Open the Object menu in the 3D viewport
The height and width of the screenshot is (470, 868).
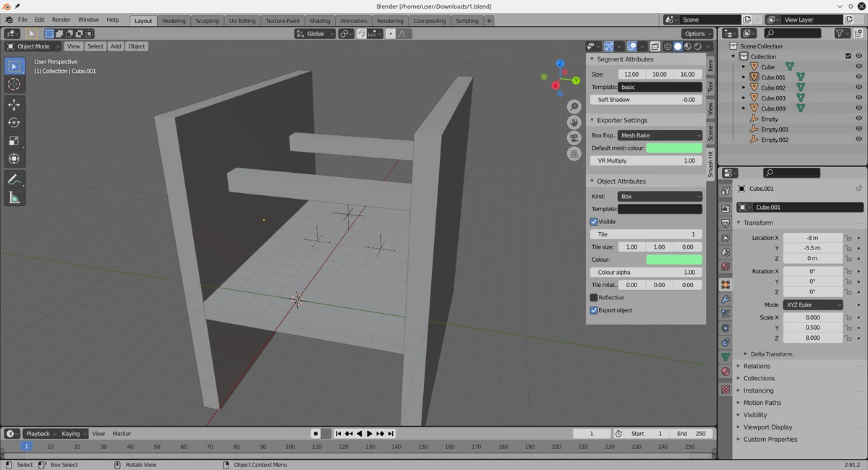[136, 46]
